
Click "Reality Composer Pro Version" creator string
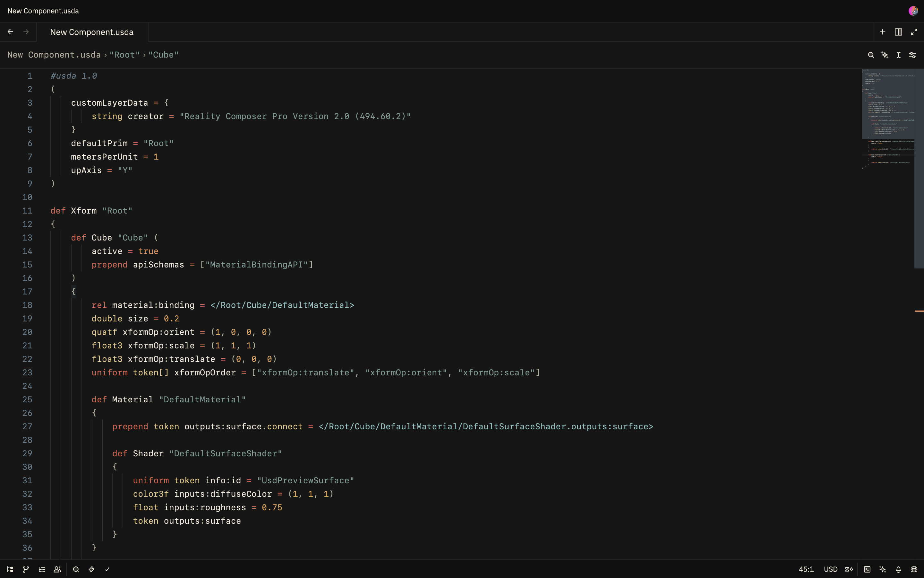click(295, 116)
